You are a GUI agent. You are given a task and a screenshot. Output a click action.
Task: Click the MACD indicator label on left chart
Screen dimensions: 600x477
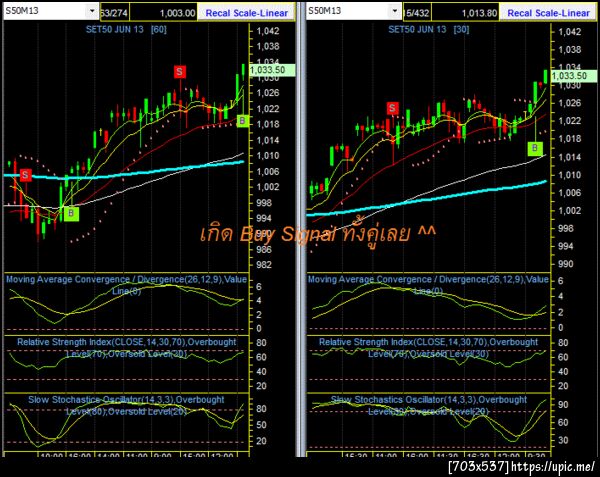pyautogui.click(x=126, y=285)
